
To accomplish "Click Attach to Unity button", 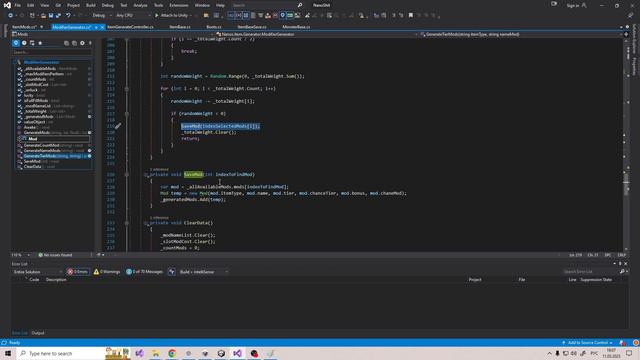I will coord(171,16).
